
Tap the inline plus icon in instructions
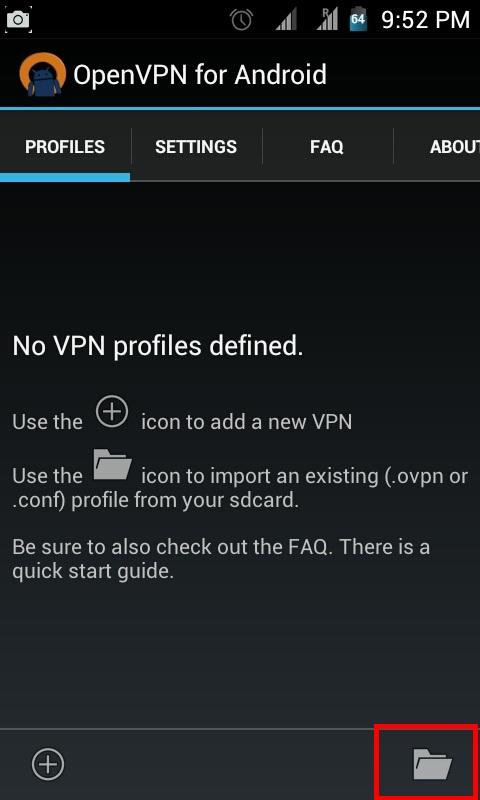tap(112, 412)
